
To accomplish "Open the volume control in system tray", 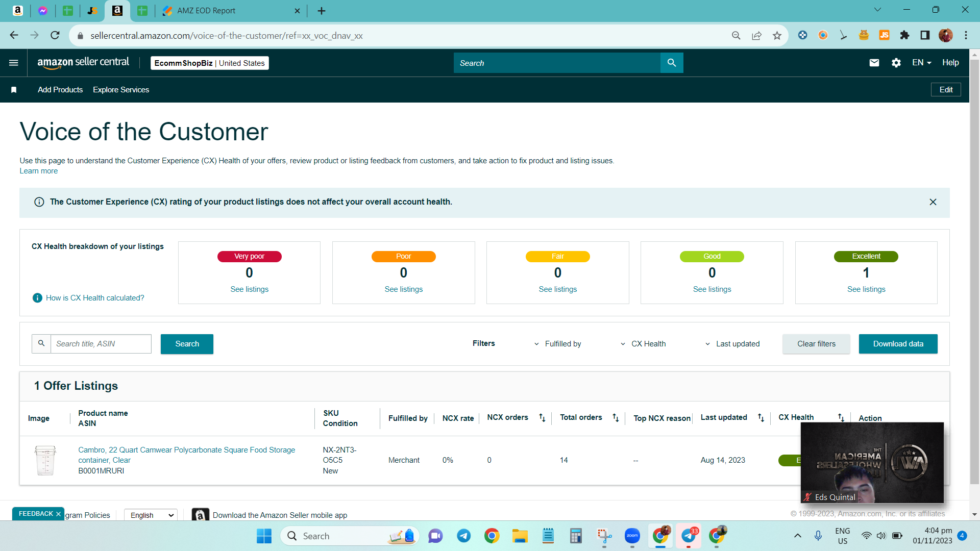I will 881,536.
